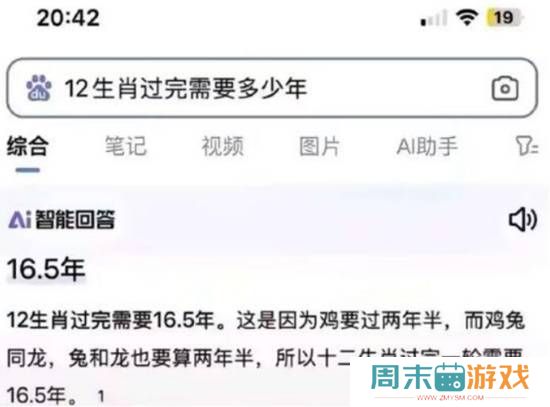Tap the Baidu paw logo icon
Image resolution: width=550 pixels, height=407 pixels.
pos(39,88)
